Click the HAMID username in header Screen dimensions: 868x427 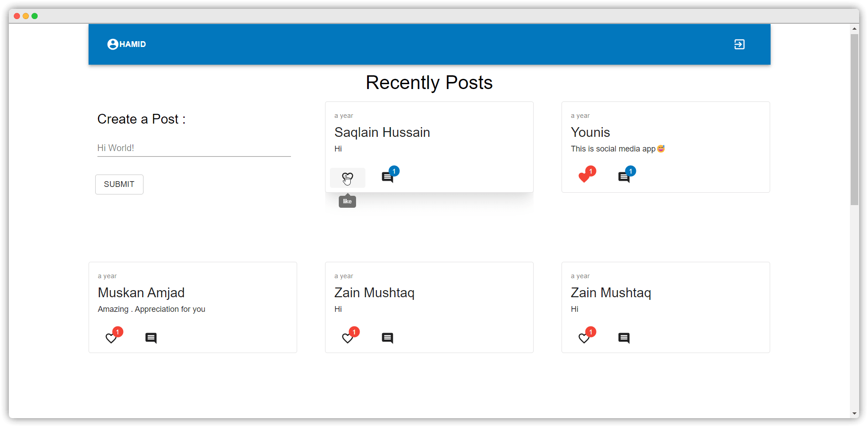(133, 44)
